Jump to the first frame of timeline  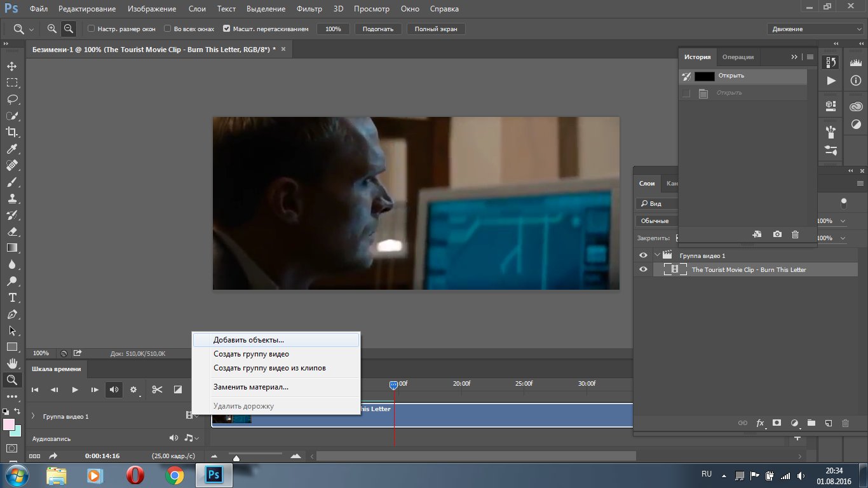tap(35, 390)
